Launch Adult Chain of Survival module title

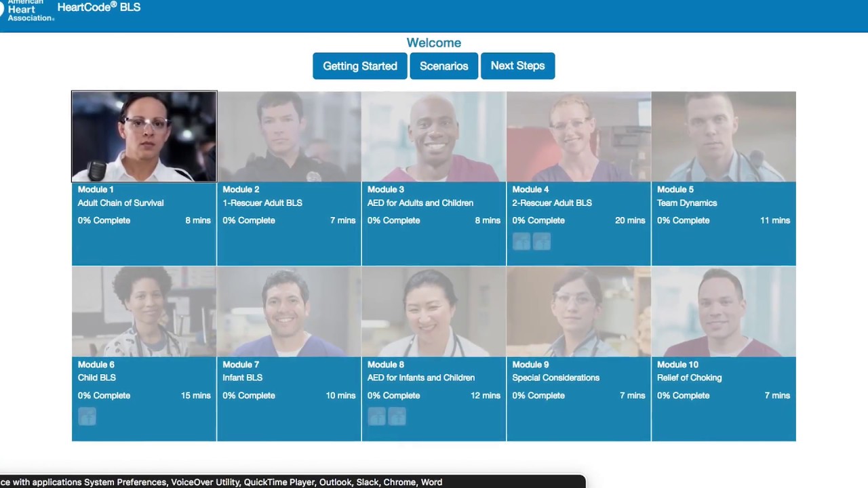121,203
